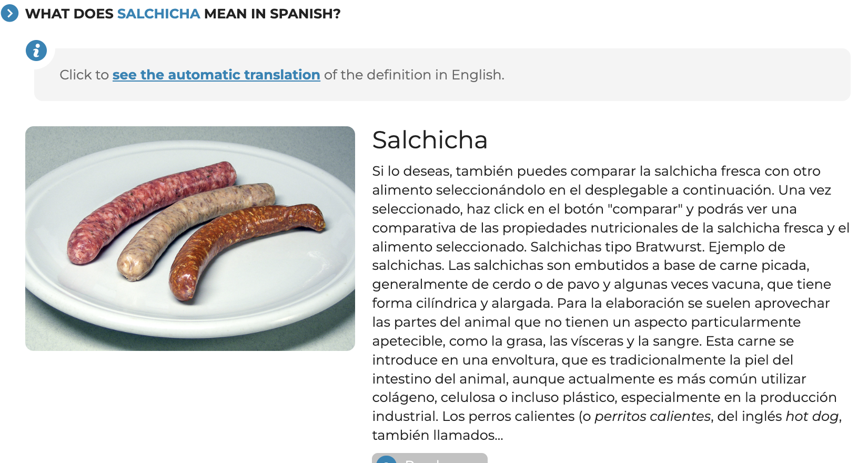Click the blue SALCHICHA word in the heading
Screen dimensions: 868x463
[158, 14]
